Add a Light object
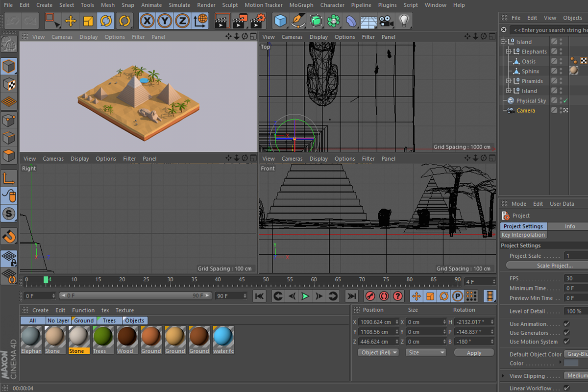This screenshot has width=588, height=392. point(404,21)
